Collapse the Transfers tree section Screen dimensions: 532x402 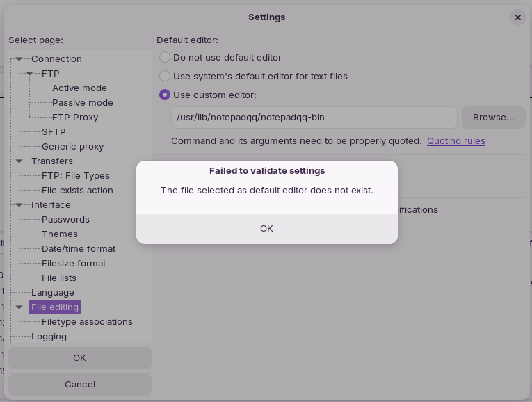pyautogui.click(x=19, y=161)
